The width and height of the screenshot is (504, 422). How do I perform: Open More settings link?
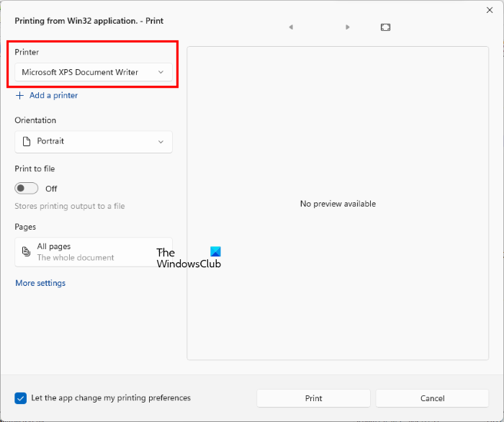pyautogui.click(x=40, y=283)
